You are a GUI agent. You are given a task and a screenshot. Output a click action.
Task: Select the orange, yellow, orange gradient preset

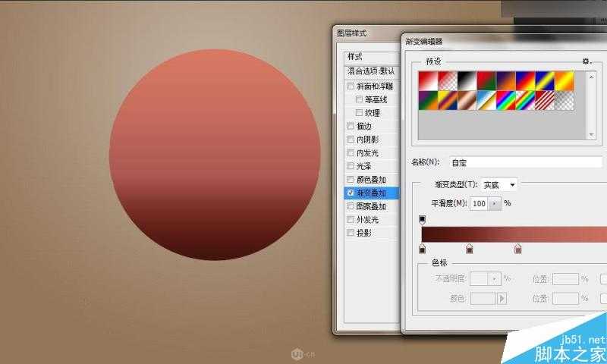[565, 81]
